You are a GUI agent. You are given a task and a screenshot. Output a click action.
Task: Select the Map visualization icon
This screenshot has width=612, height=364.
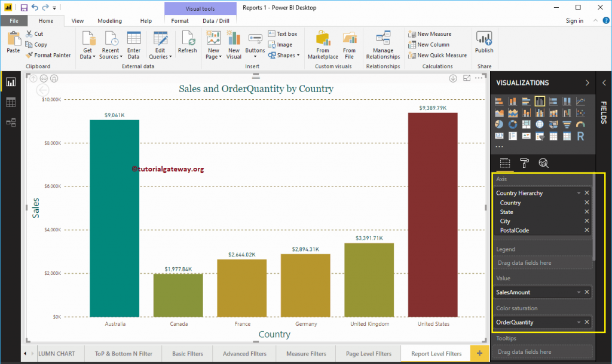(540, 124)
